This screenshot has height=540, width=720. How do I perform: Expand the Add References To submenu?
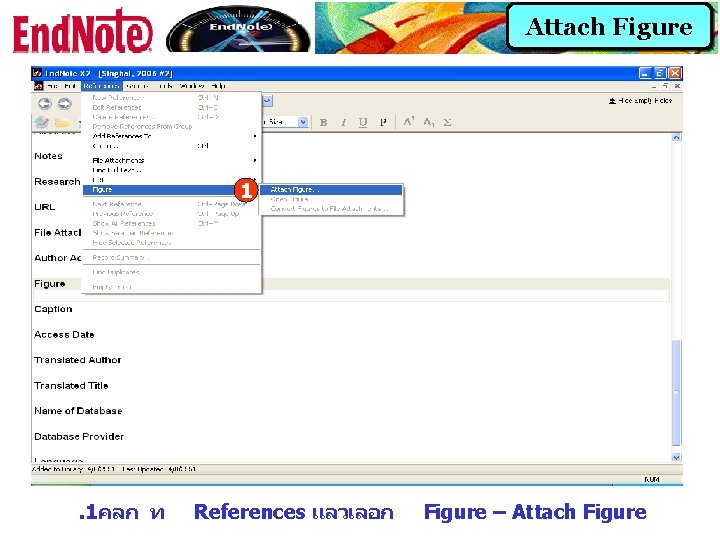[172, 136]
